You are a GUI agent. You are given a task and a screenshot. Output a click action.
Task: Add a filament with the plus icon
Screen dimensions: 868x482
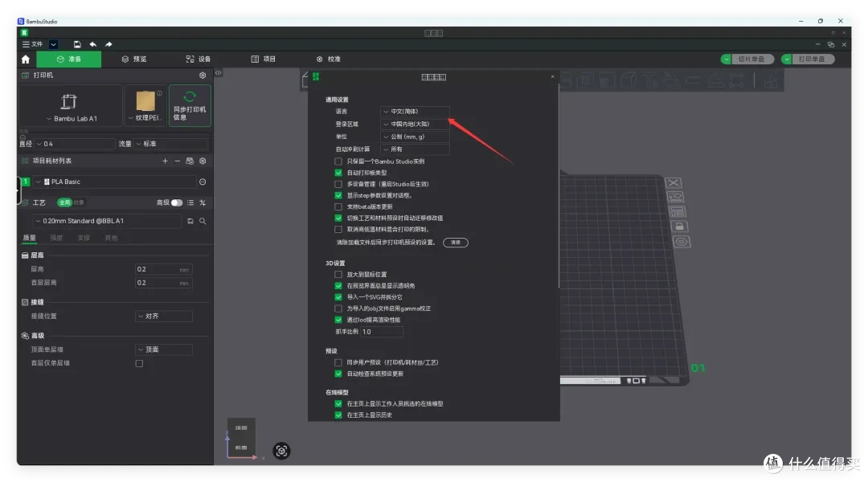pos(165,161)
